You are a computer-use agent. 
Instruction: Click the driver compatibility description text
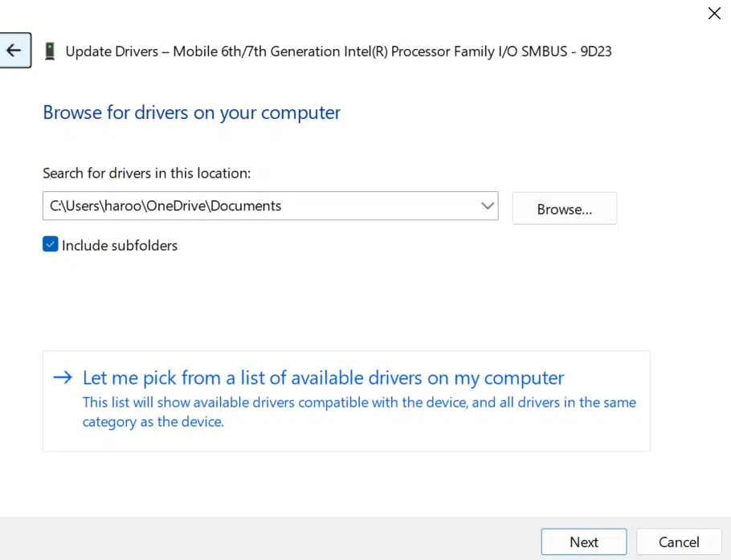coord(358,411)
